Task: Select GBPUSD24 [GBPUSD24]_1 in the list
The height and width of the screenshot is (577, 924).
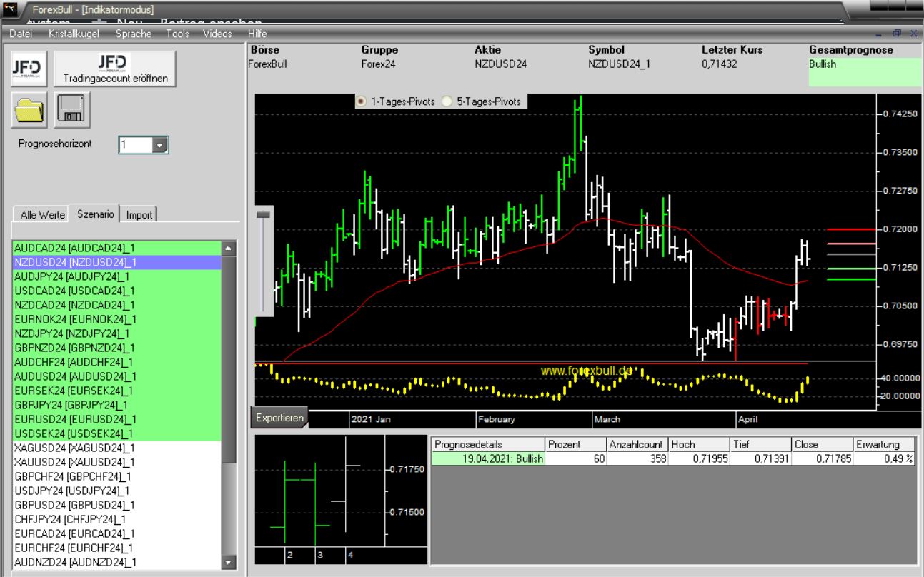Action: [x=117, y=505]
